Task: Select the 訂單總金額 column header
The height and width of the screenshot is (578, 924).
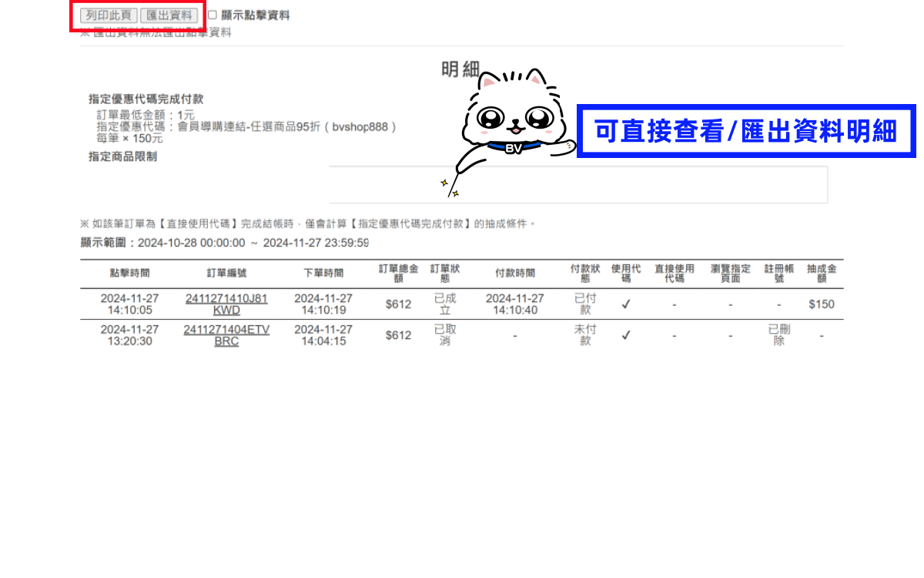Action: pyautogui.click(x=398, y=274)
